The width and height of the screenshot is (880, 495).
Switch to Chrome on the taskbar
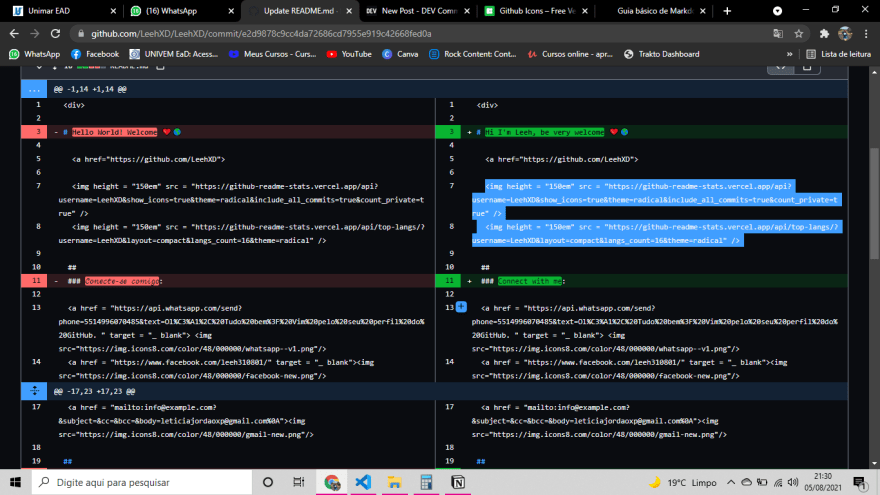(x=332, y=482)
